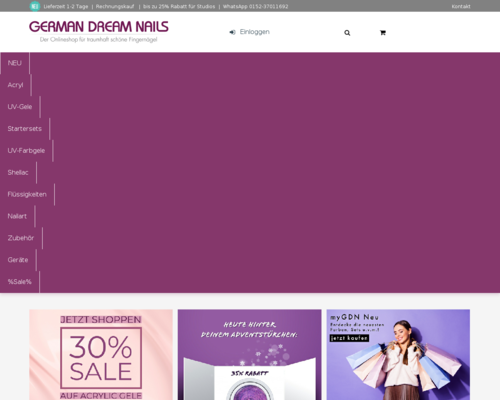Open the Flüssigkeiten menu category
Image resolution: width=500 pixels, height=400 pixels.
27,194
